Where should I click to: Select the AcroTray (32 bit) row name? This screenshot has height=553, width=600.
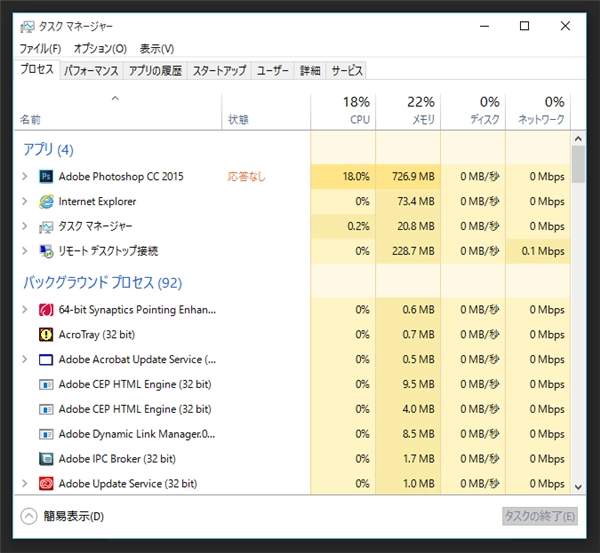[x=97, y=334]
